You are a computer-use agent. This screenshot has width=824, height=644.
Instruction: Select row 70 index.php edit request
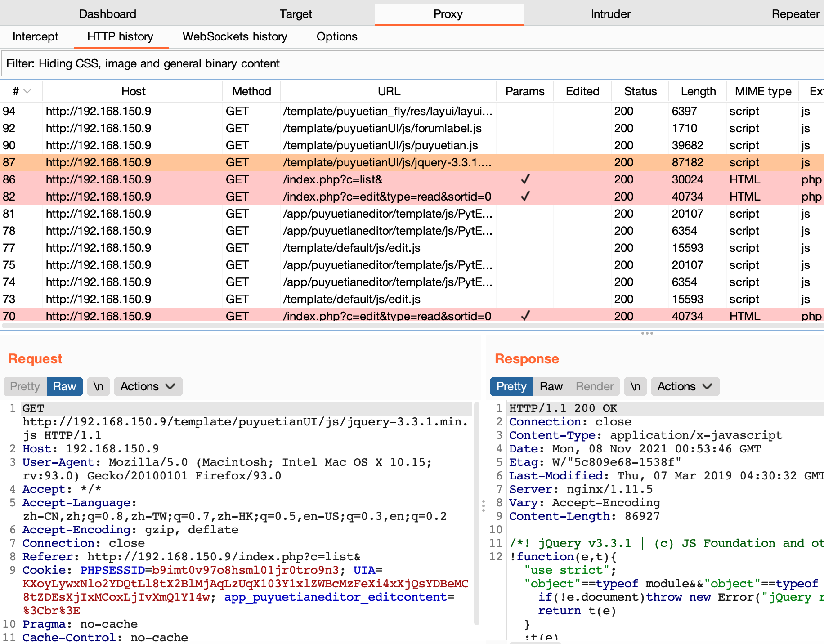[x=412, y=315]
